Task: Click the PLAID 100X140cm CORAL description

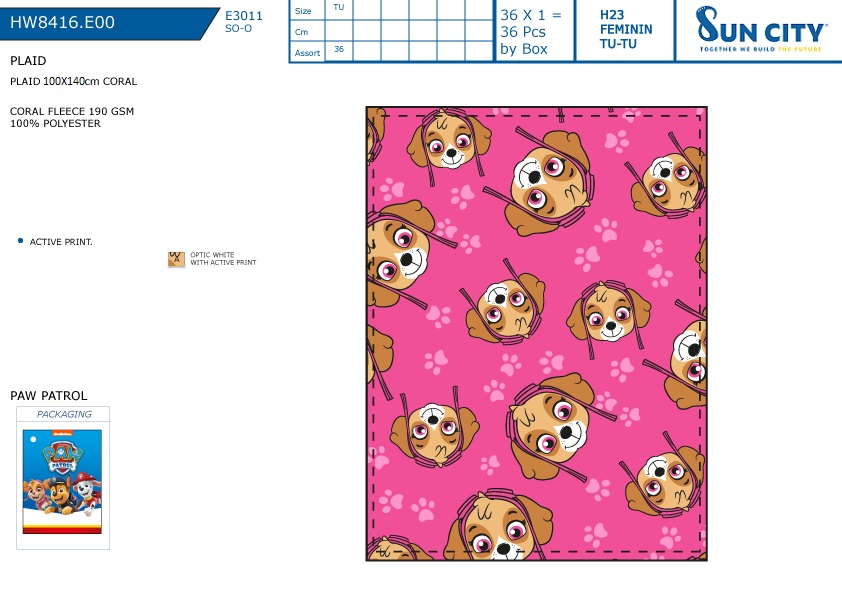Action: click(74, 82)
